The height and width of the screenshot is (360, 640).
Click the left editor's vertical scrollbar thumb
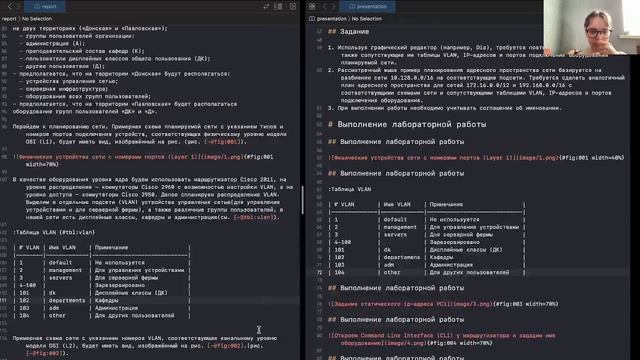(x=302, y=200)
